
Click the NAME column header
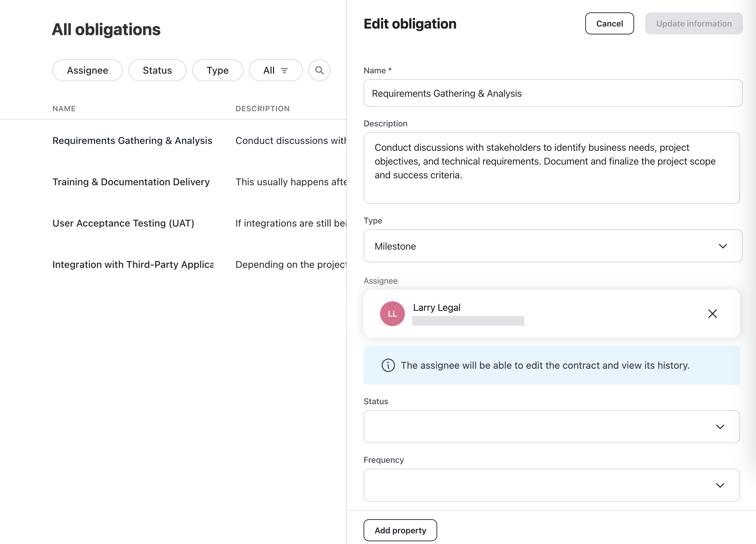pos(64,108)
